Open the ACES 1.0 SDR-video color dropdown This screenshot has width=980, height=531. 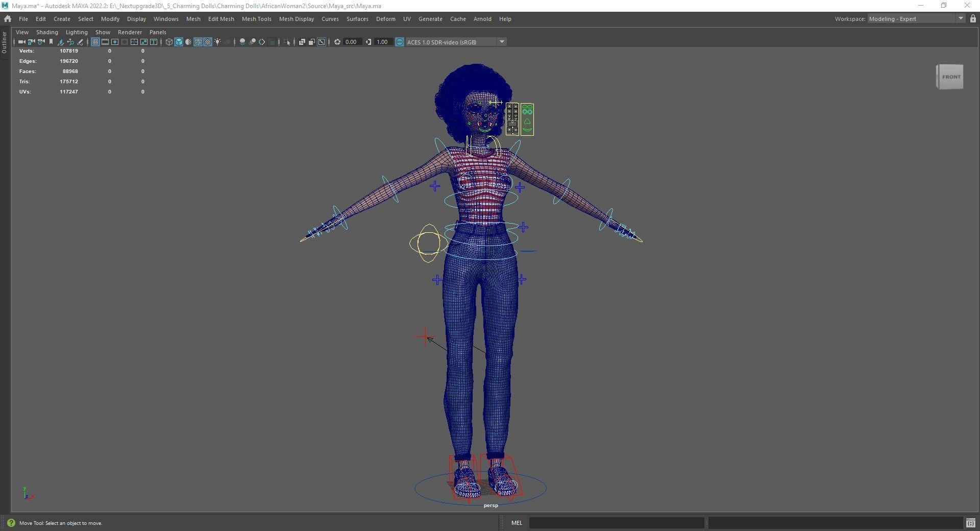[456, 42]
